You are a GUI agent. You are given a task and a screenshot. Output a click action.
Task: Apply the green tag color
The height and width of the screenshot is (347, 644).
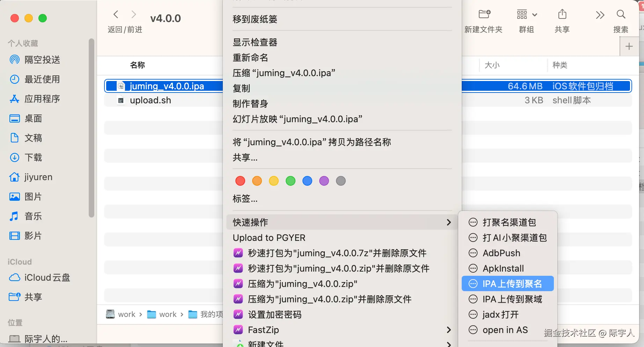(x=291, y=181)
